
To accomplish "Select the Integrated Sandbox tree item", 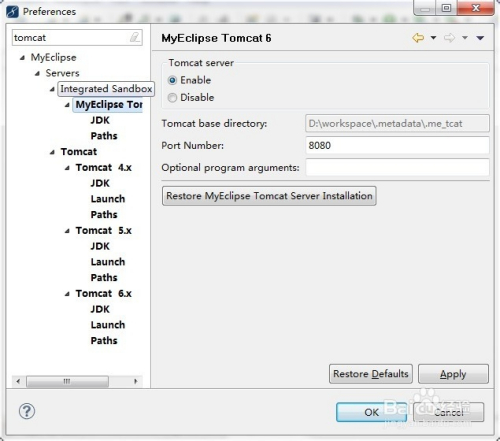I will [x=106, y=89].
